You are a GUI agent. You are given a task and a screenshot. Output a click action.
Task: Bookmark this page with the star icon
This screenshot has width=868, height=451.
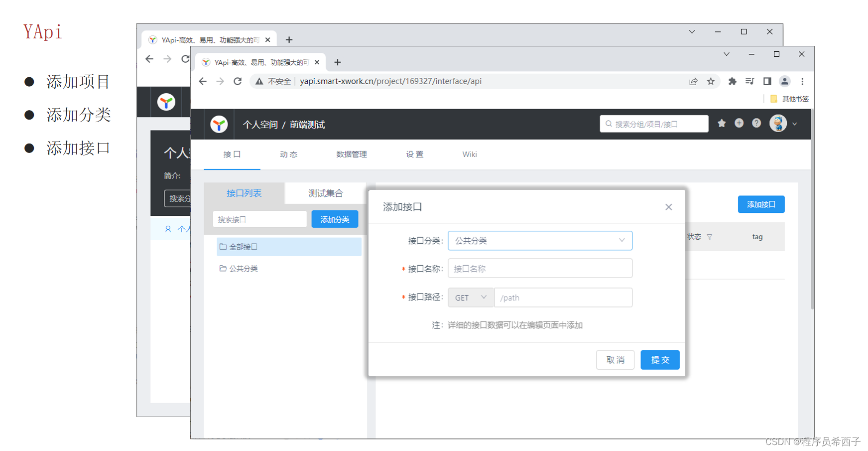[x=711, y=81]
